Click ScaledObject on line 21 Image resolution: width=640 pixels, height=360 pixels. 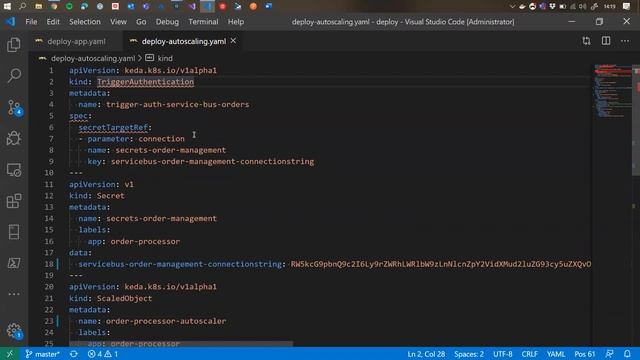click(124, 298)
